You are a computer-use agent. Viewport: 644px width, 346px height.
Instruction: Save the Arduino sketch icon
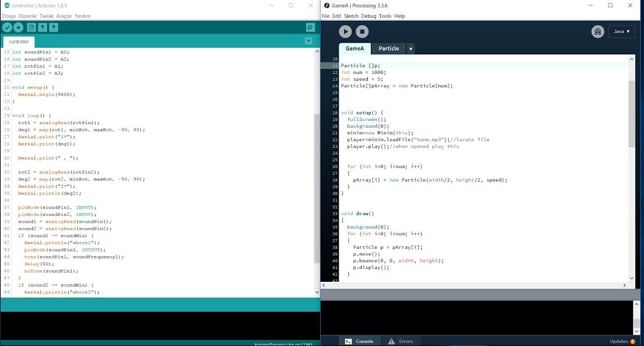pos(54,28)
